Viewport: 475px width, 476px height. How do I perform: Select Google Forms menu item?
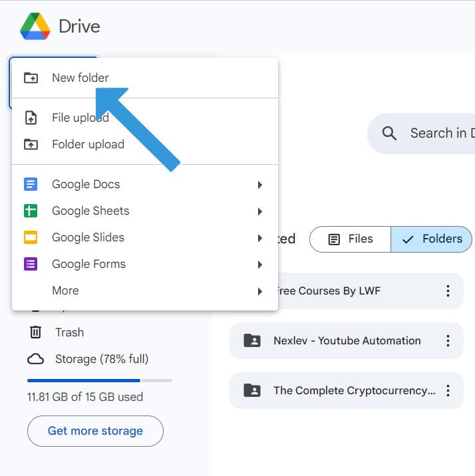click(x=145, y=264)
